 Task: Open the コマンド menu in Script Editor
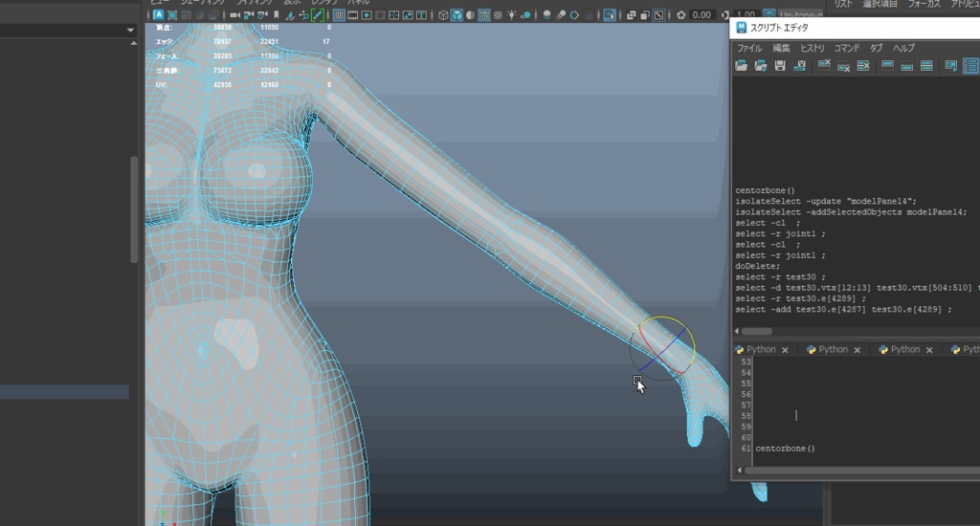click(x=847, y=48)
